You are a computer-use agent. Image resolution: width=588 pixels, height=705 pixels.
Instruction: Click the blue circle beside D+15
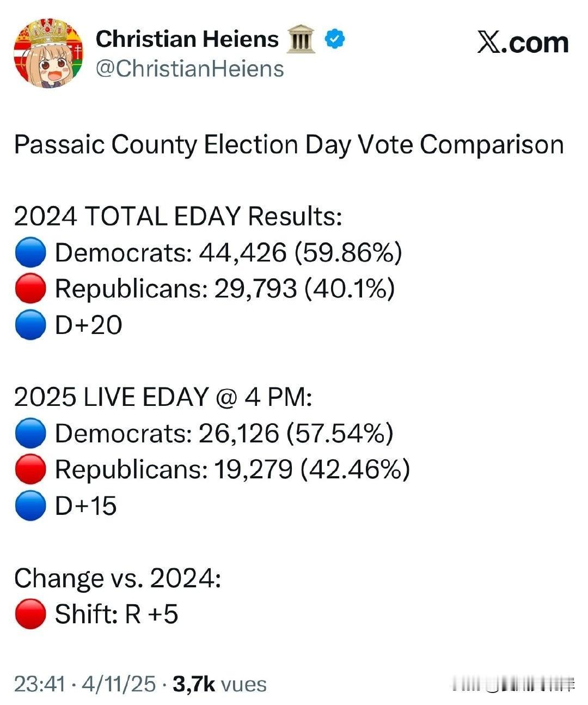pos(30,506)
